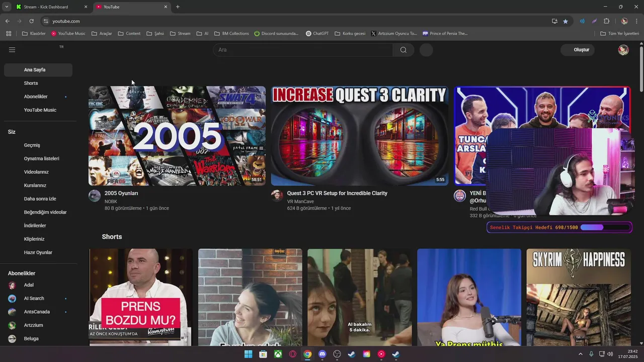Click the Ara search input field
This screenshot has width=644, height=362.
[x=303, y=50]
